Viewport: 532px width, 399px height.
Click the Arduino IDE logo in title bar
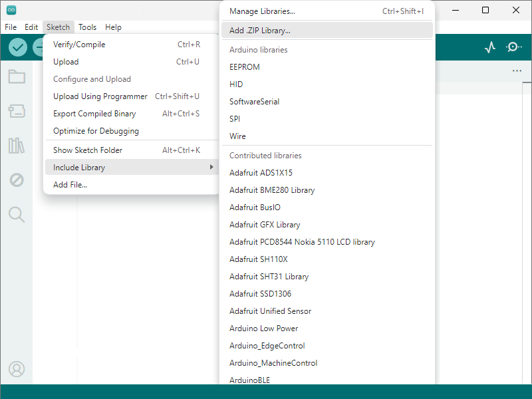click(x=11, y=10)
